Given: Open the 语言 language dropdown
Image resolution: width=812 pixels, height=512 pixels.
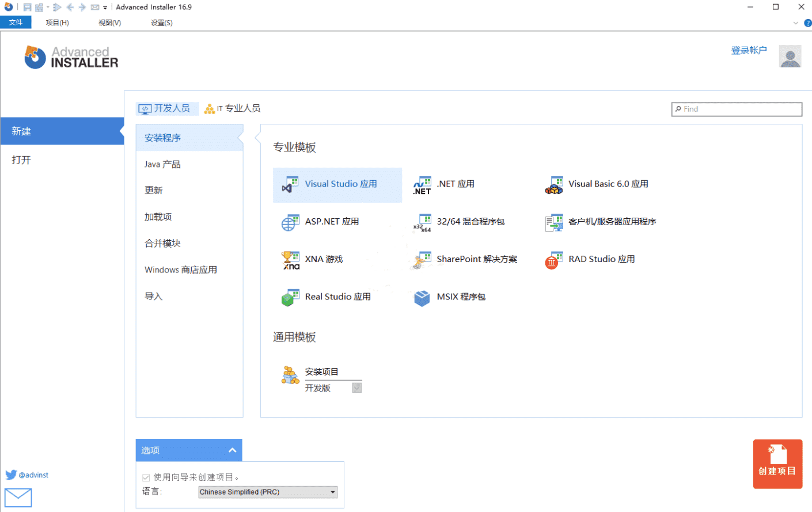Looking at the screenshot, I should pos(267,492).
